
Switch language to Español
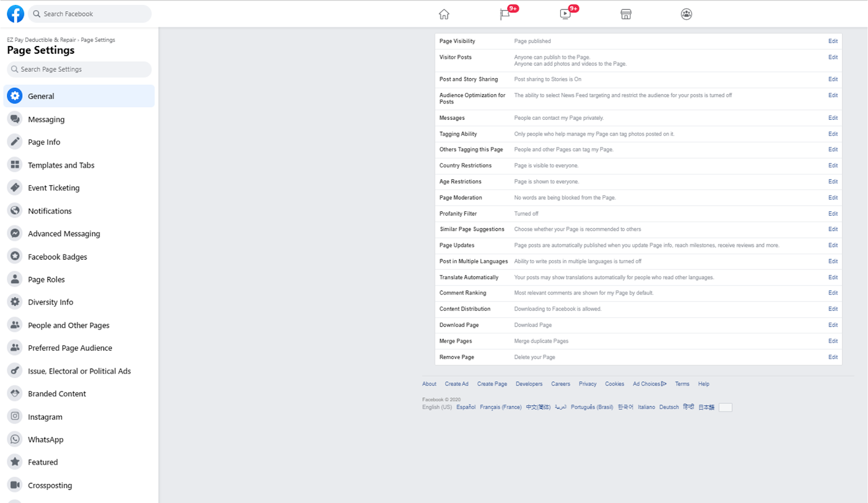(465, 407)
